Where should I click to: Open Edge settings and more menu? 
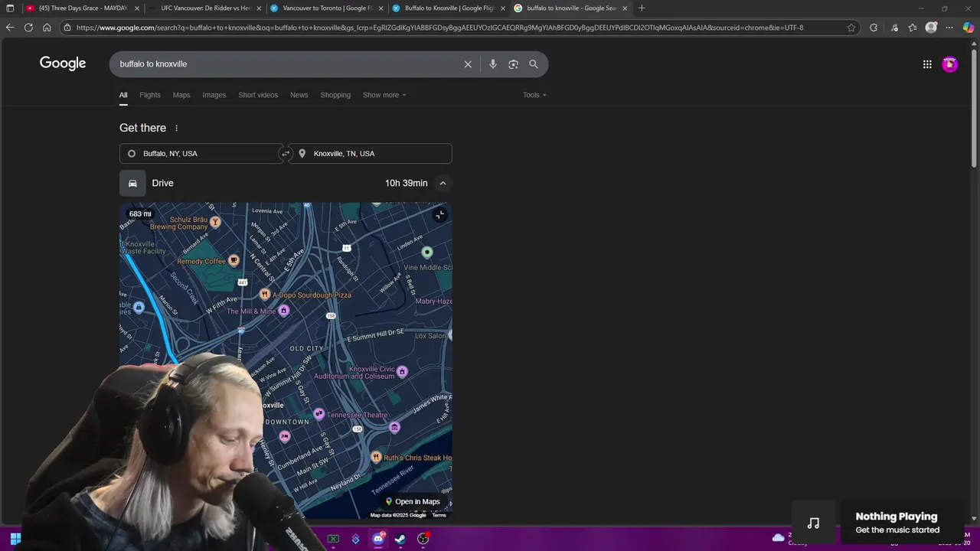[x=949, y=28]
